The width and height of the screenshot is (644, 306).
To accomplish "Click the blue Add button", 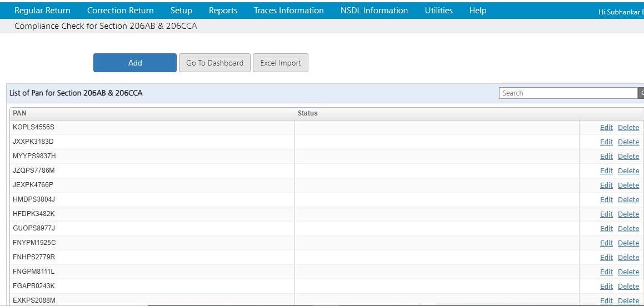I will click(x=134, y=63).
